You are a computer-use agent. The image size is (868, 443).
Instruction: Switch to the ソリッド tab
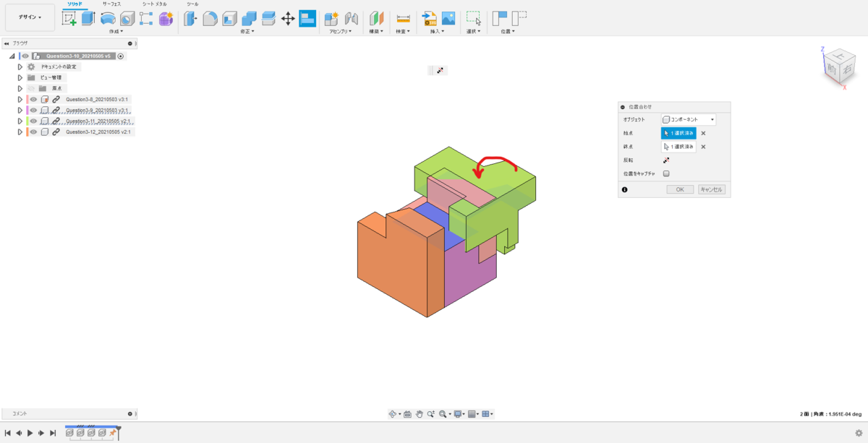(75, 4)
